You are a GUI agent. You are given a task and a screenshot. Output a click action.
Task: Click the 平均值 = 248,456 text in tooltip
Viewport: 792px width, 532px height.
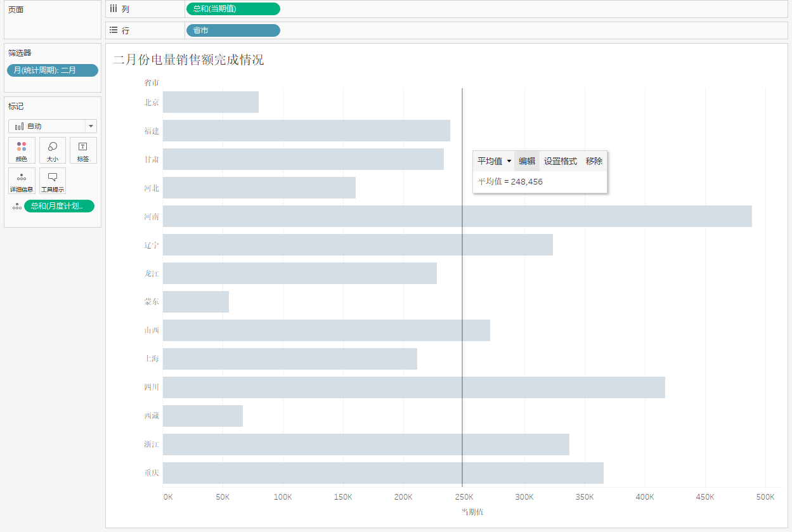click(510, 181)
